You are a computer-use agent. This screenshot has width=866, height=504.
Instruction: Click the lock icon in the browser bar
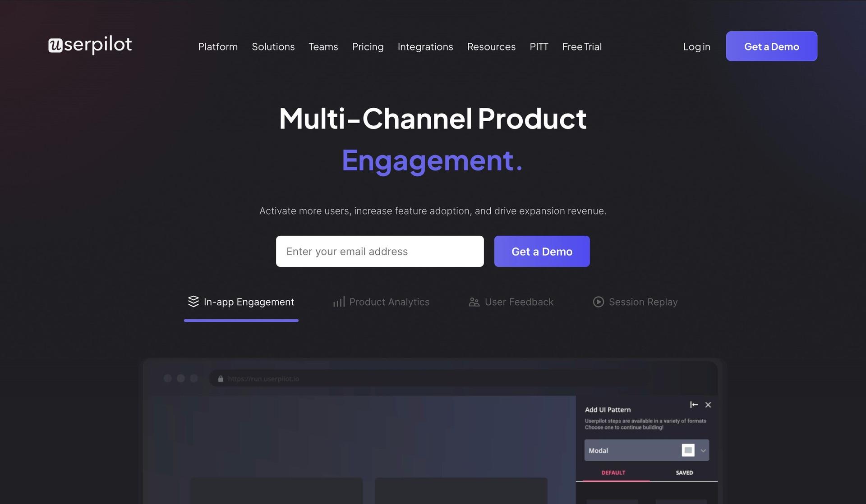(x=220, y=379)
